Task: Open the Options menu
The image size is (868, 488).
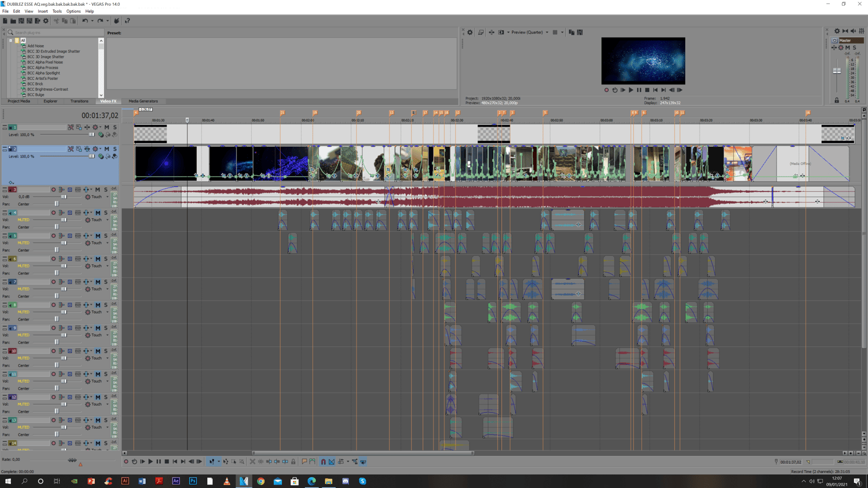Action: [x=73, y=11]
